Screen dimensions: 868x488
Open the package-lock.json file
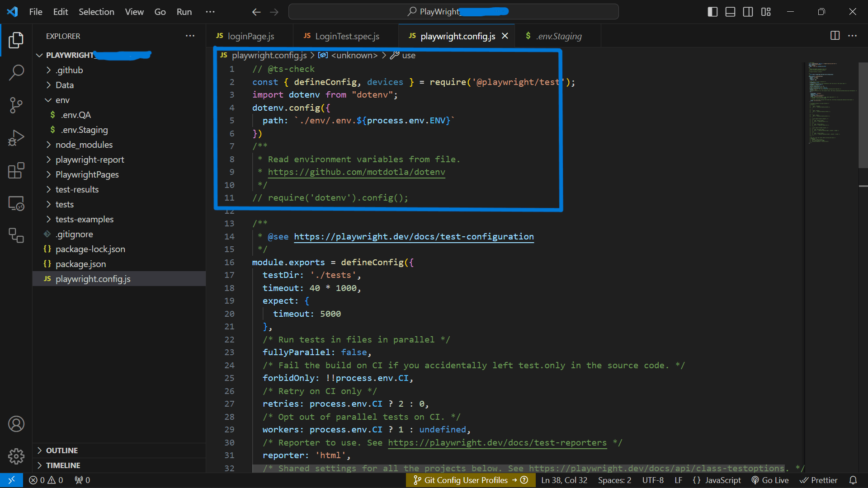coord(119,249)
